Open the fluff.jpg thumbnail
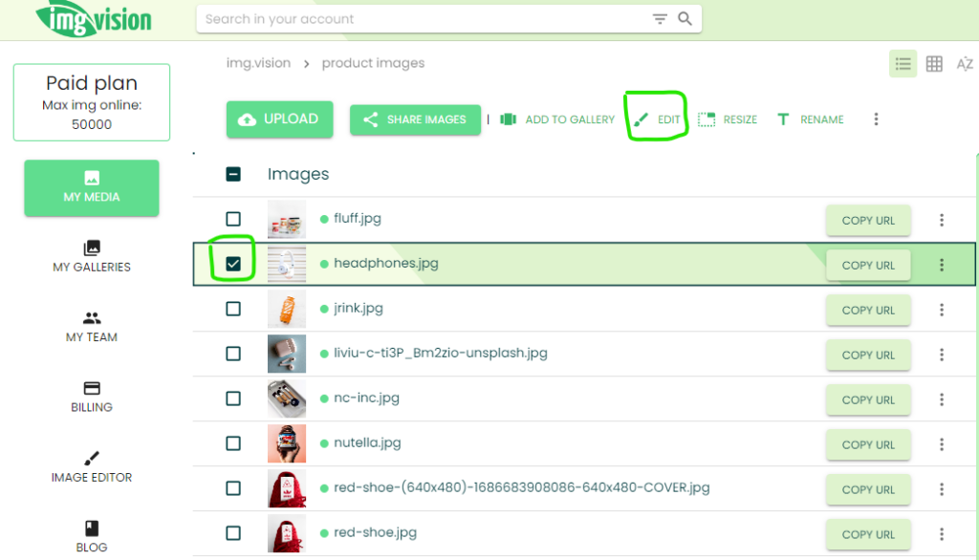 tap(287, 219)
